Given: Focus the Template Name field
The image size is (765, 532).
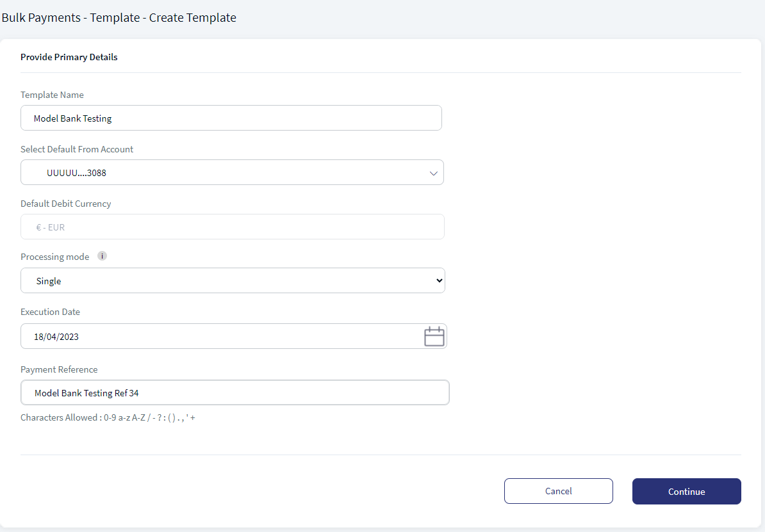Looking at the screenshot, I should (x=231, y=118).
